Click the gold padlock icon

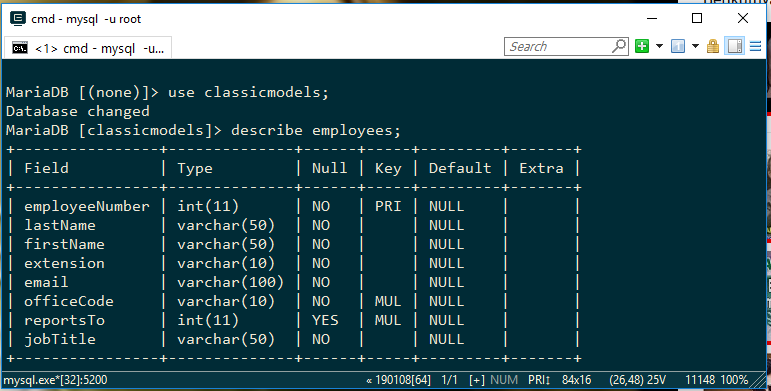coord(713,46)
